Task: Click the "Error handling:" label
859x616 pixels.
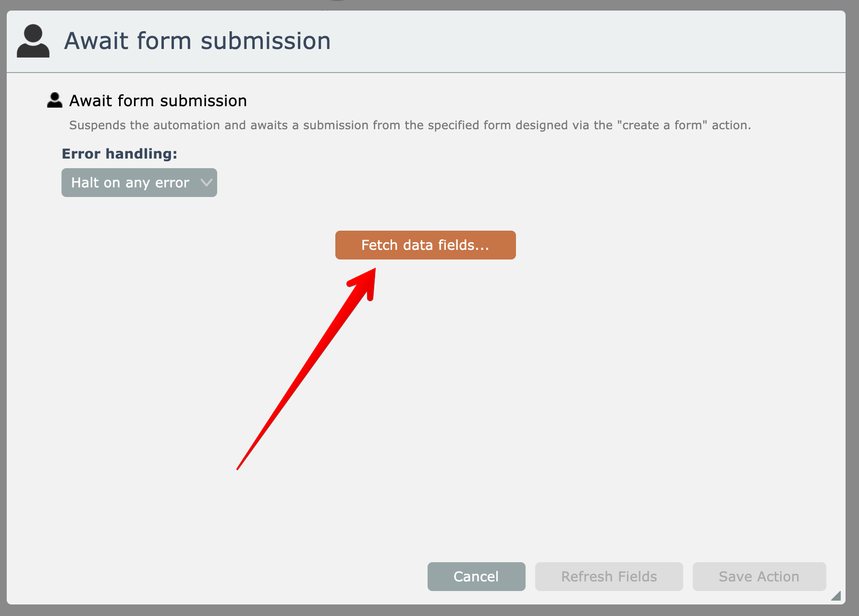Action: pyautogui.click(x=120, y=154)
